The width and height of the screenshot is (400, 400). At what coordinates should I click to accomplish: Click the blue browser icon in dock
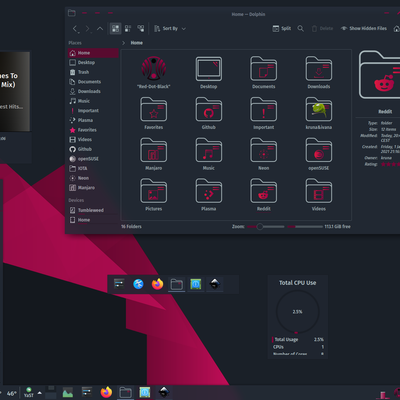coord(138,284)
